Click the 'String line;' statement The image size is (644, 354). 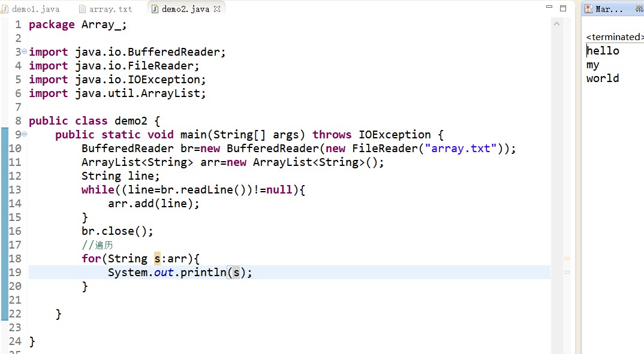(x=121, y=176)
